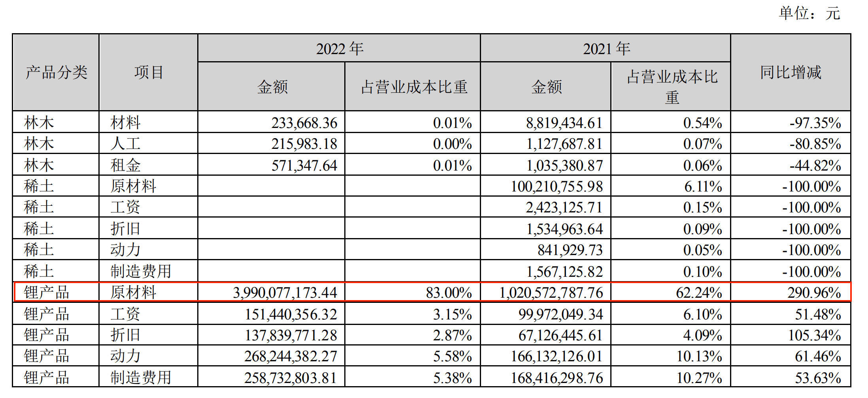Screen dimensions: 868x398
Task: Click the 同比增减 column header
Action: pyautogui.click(x=791, y=73)
